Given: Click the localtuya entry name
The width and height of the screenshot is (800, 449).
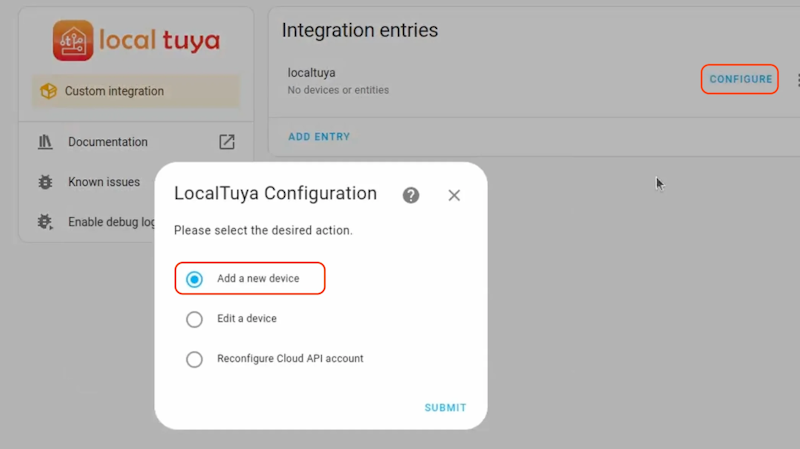Looking at the screenshot, I should pyautogui.click(x=312, y=73).
